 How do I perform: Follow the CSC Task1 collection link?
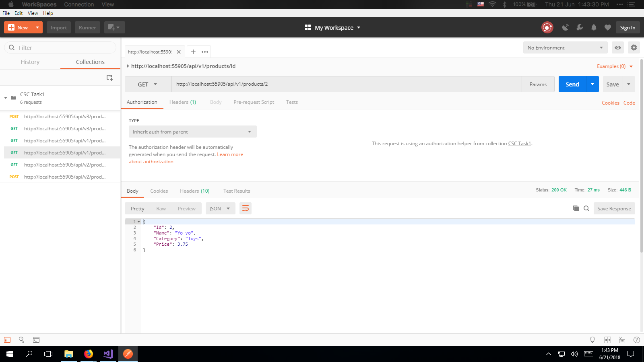click(519, 144)
